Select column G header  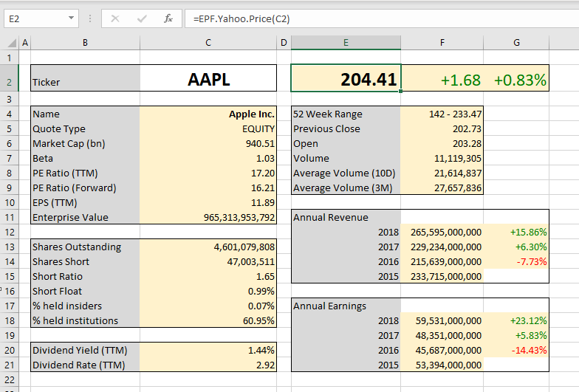coord(516,43)
